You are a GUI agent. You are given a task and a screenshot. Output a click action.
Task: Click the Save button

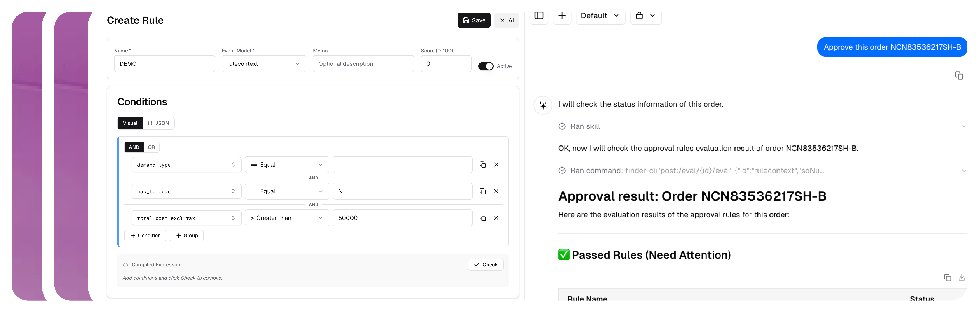(x=474, y=20)
